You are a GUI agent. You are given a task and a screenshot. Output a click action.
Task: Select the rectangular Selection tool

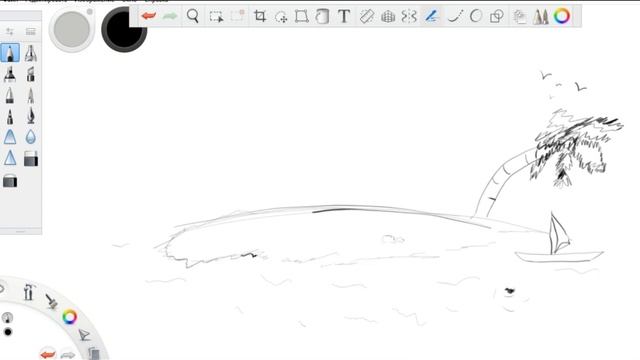(216, 17)
